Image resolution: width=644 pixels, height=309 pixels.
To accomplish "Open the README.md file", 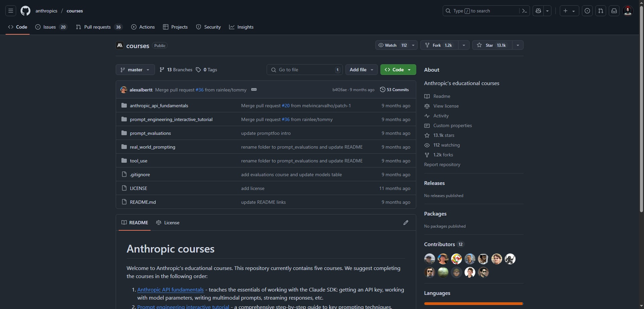I will tap(143, 202).
